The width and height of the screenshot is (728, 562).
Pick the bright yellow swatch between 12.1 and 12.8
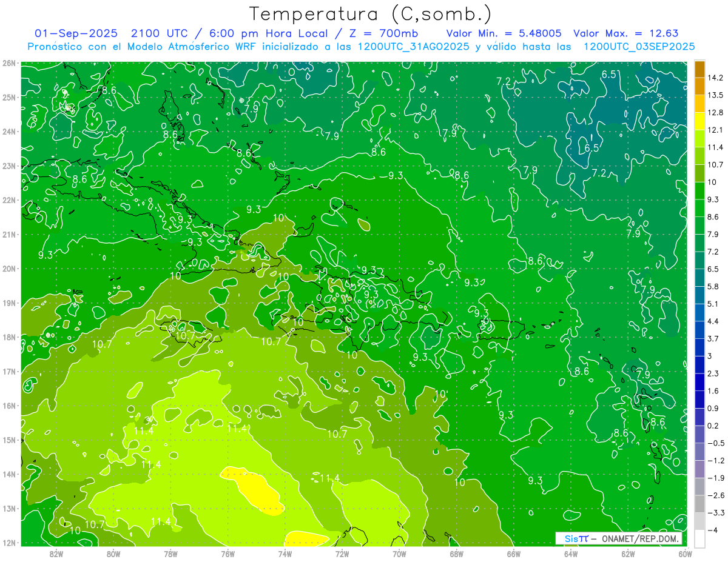tap(699, 121)
